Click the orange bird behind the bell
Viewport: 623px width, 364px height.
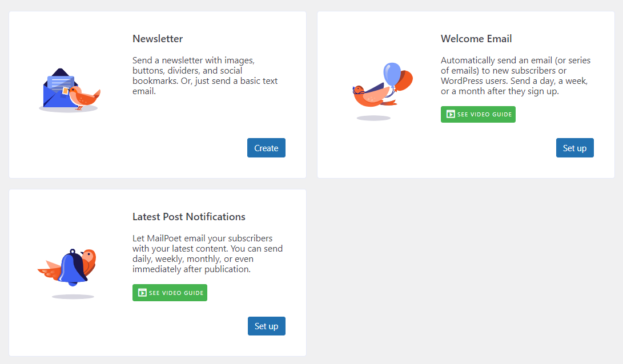pos(89,260)
